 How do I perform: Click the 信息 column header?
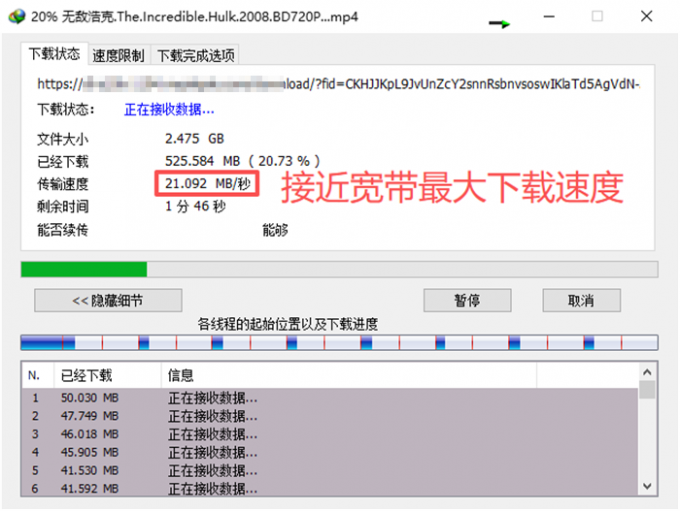click(x=349, y=375)
